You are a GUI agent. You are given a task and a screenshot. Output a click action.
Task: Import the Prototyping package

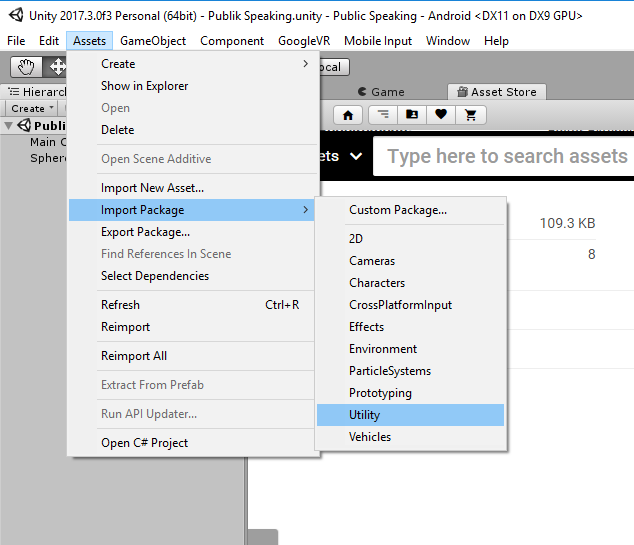point(410,393)
